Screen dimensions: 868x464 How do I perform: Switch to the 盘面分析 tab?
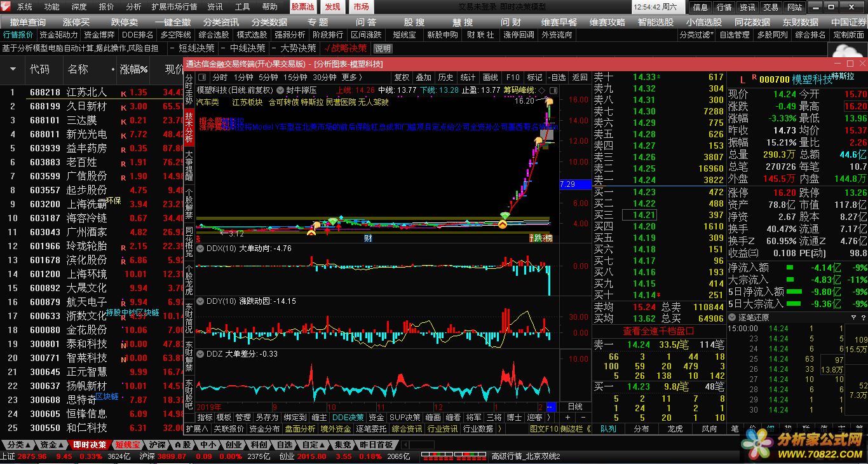pyautogui.click(x=300, y=429)
